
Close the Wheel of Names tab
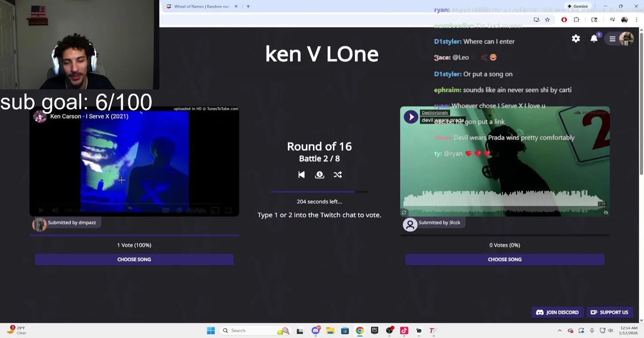click(236, 7)
